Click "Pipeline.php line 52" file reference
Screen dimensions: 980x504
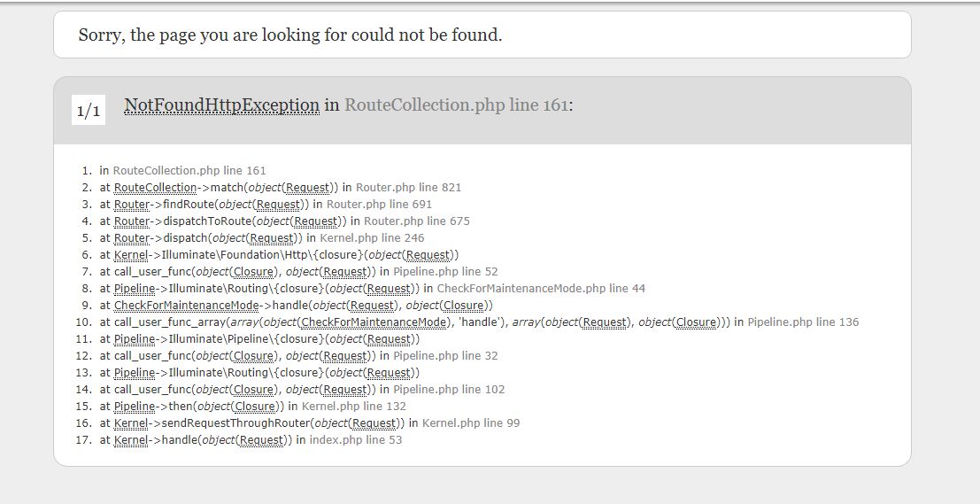click(445, 272)
